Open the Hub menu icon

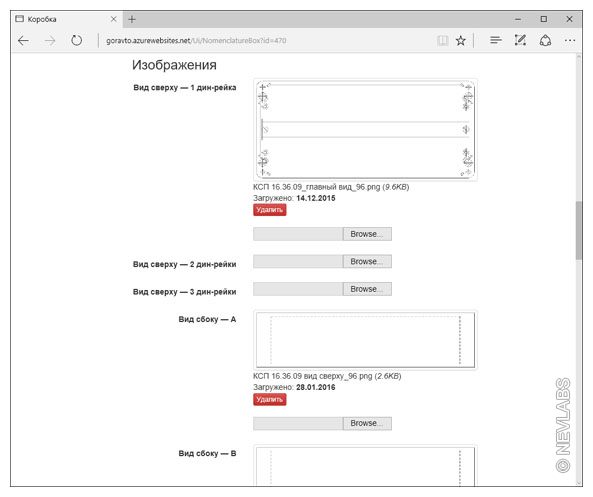495,40
